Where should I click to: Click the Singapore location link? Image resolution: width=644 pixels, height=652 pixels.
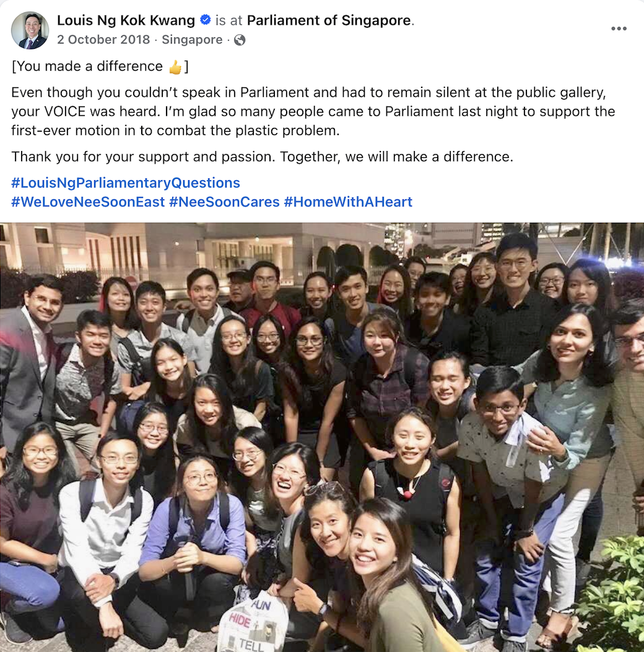pos(192,40)
